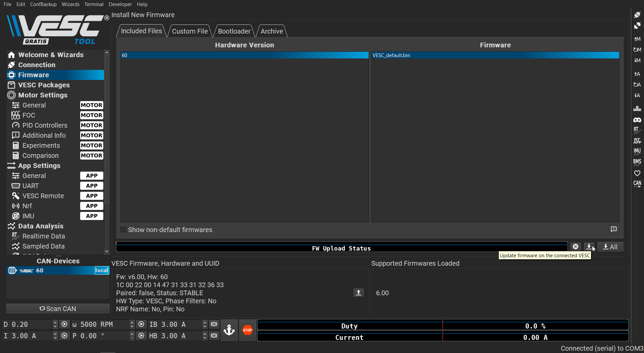Click update firmware on connected VESC button
Image resolution: width=644 pixels, height=353 pixels.
[589, 247]
